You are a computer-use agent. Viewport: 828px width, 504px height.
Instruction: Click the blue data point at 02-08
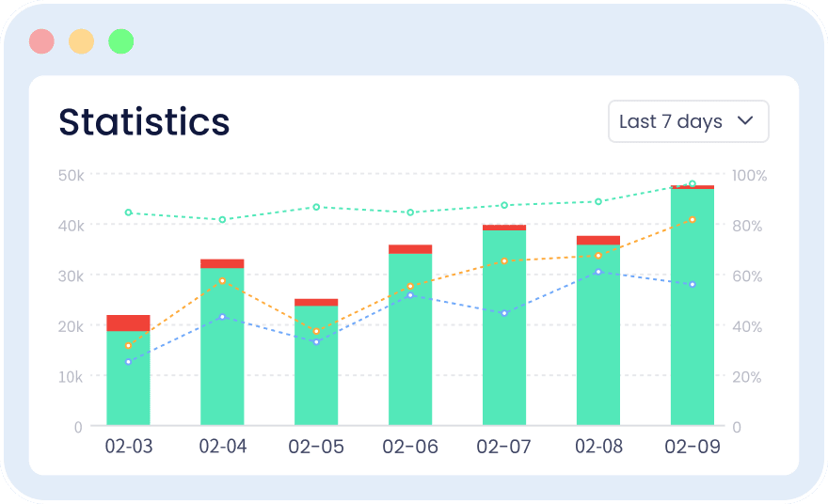(598, 272)
